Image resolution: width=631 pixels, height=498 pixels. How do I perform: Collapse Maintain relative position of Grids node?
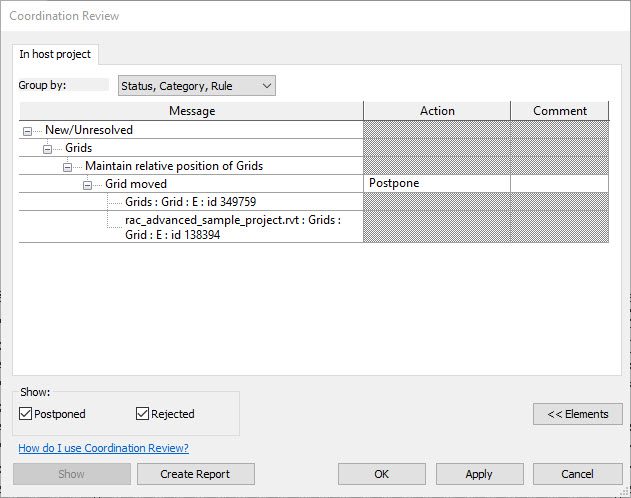67,167
